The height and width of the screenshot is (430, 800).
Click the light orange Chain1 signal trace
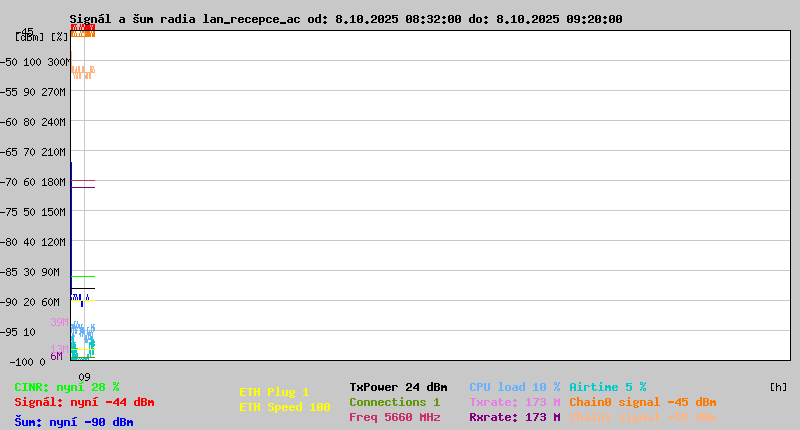tap(83, 72)
